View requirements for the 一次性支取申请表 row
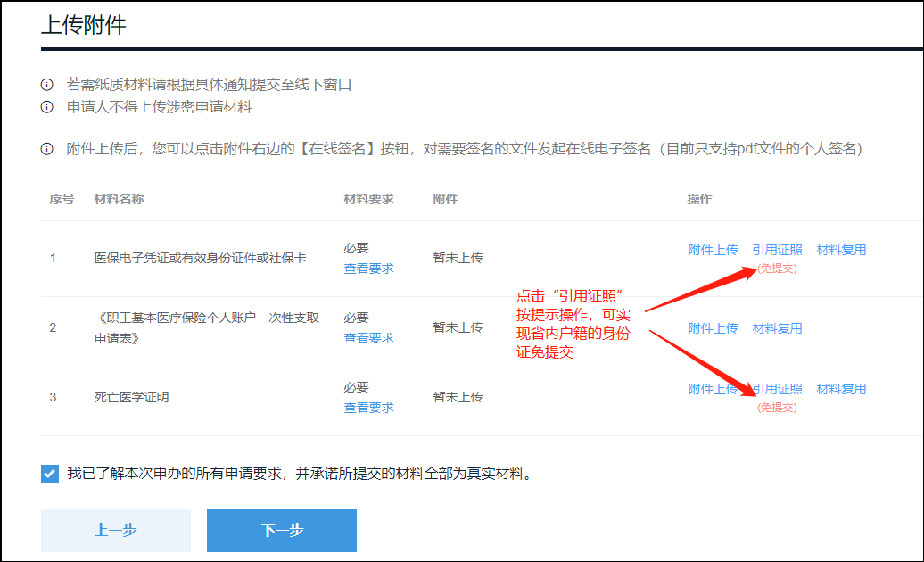The height and width of the screenshot is (562, 924). 368,338
